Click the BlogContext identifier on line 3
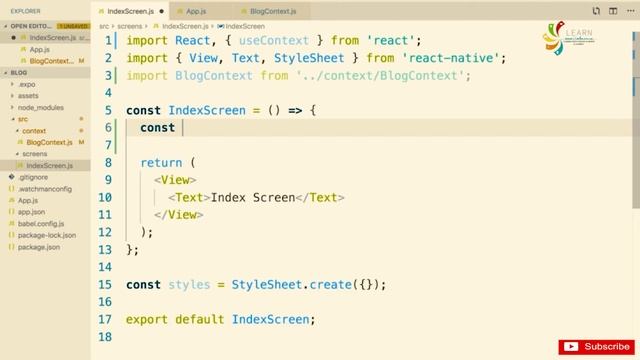 214,76
